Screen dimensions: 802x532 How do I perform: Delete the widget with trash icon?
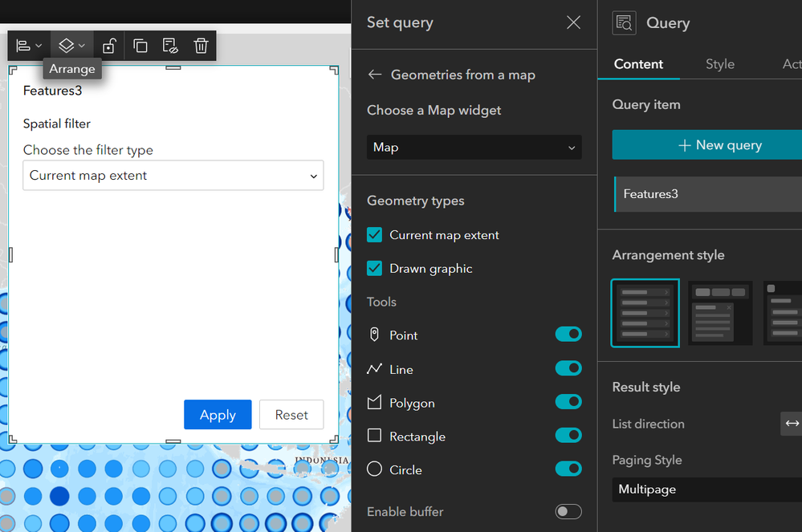coord(201,46)
